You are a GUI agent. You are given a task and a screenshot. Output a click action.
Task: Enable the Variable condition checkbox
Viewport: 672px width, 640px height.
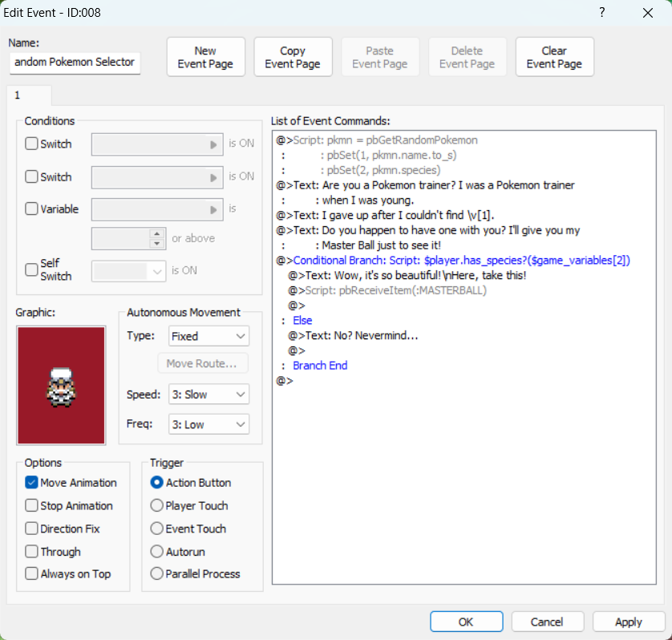point(32,209)
